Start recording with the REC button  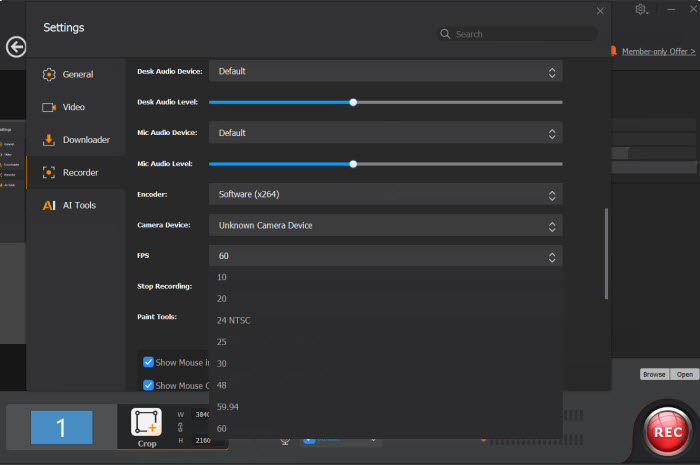point(668,432)
